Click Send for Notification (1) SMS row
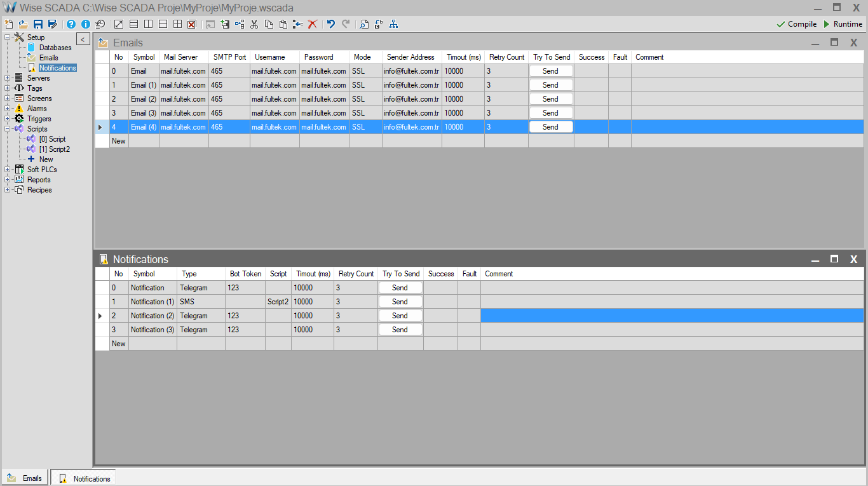 pos(400,302)
